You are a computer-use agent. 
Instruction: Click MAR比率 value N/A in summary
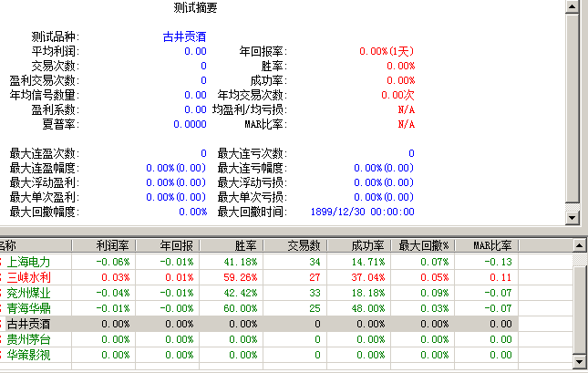click(407, 124)
